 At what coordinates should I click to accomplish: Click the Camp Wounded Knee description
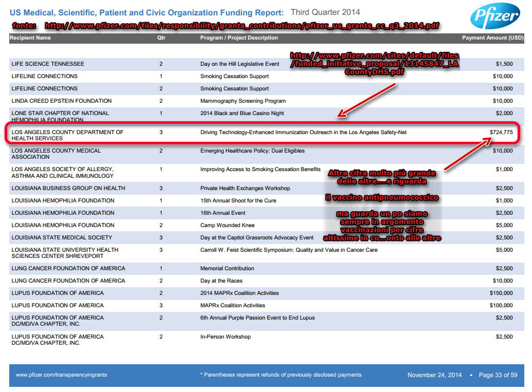[227, 225]
